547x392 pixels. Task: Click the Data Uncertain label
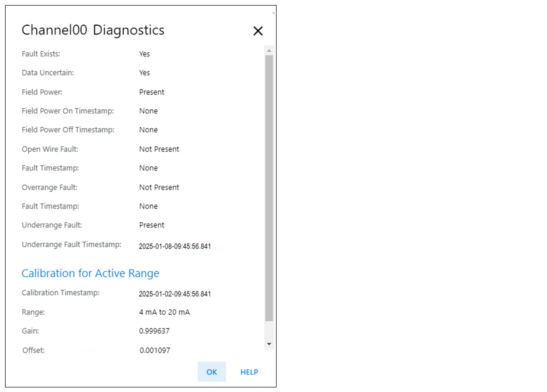coord(48,73)
